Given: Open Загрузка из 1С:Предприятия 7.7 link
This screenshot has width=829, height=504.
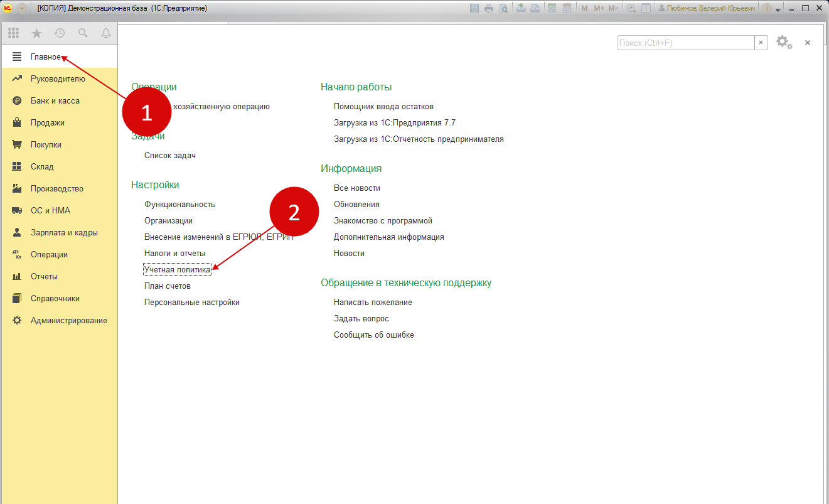Looking at the screenshot, I should pyautogui.click(x=395, y=123).
